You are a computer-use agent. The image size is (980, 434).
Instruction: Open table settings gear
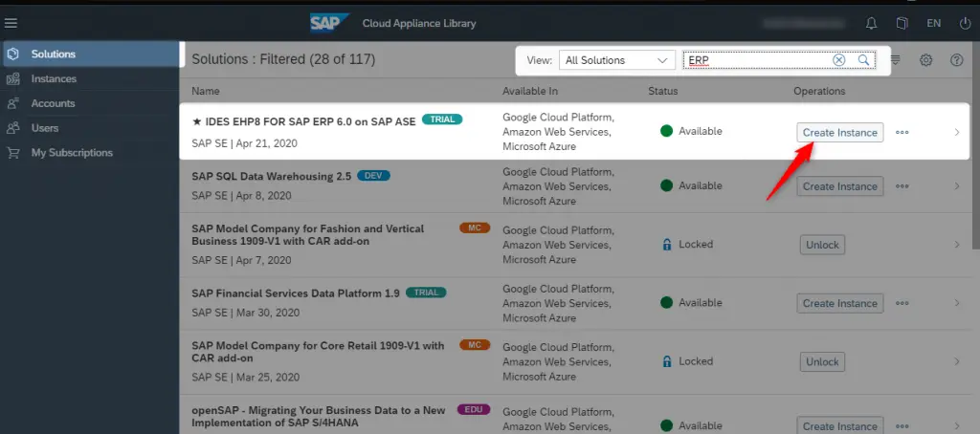[926, 60]
